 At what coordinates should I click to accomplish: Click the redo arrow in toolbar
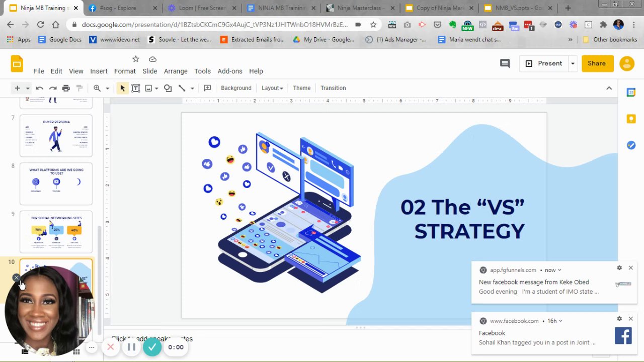click(53, 88)
